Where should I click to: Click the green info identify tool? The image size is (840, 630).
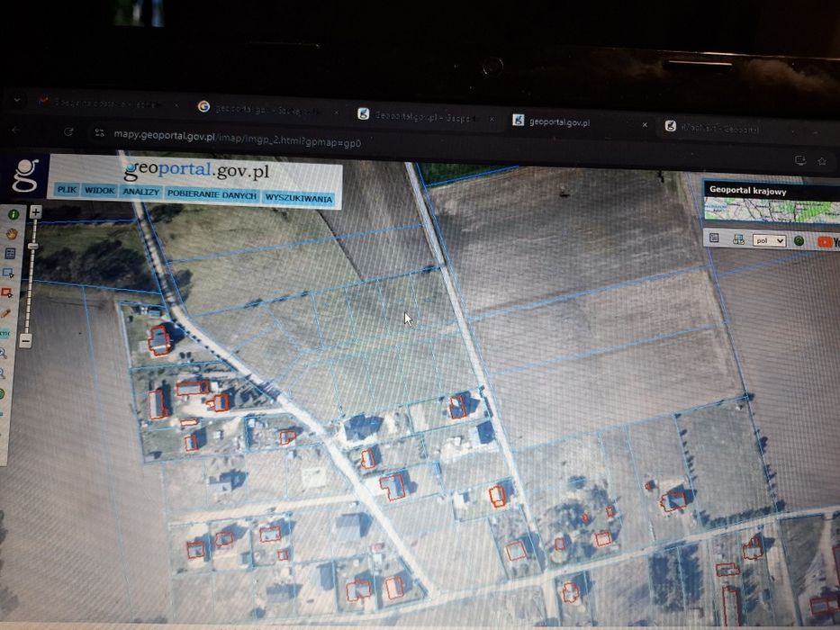[x=13, y=215]
